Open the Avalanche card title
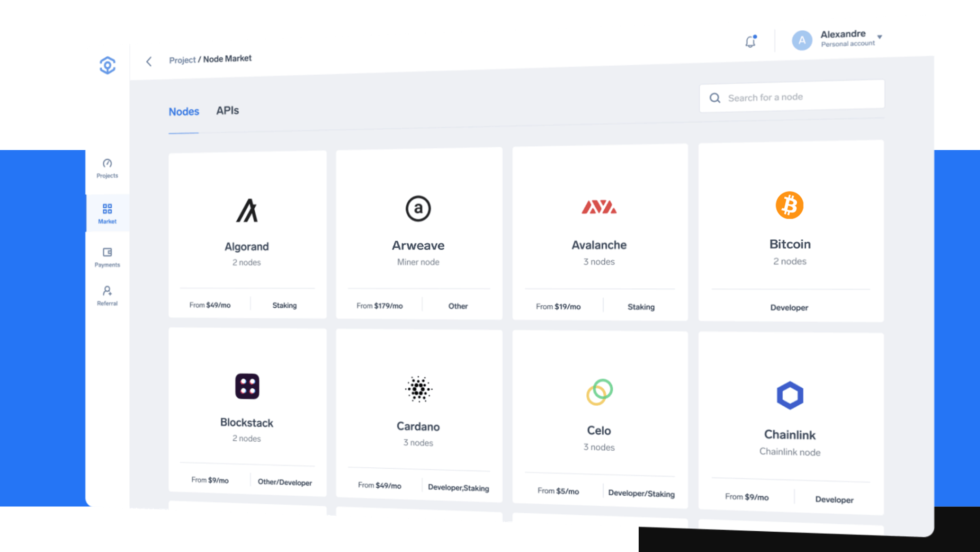 coord(599,245)
